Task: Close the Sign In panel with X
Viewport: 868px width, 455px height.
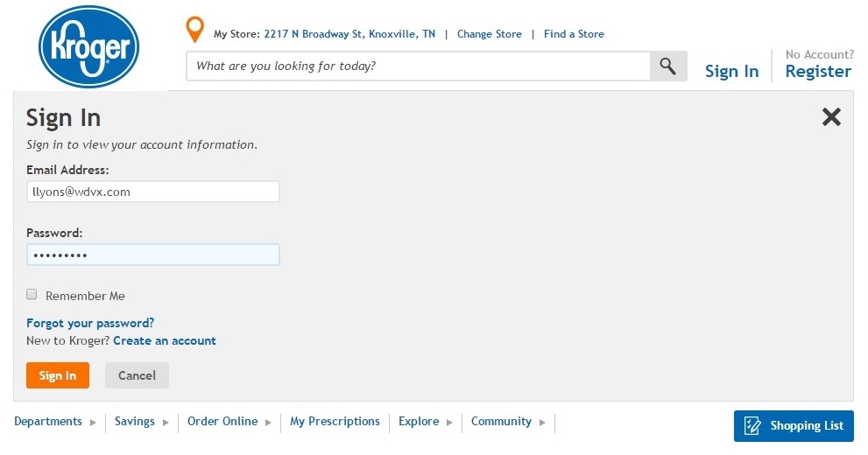Action: click(x=830, y=117)
